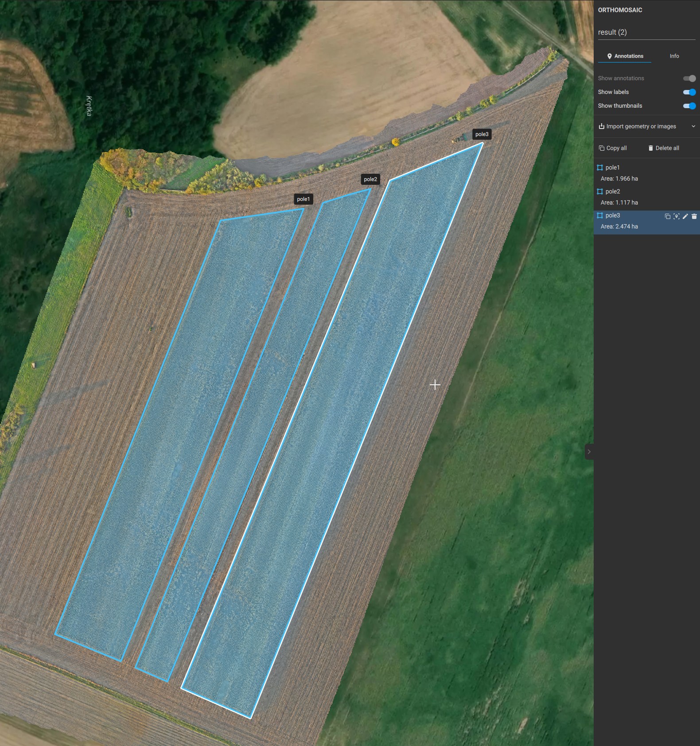Copy the pole3 annotation
This screenshot has height=746, width=700.
click(x=667, y=216)
